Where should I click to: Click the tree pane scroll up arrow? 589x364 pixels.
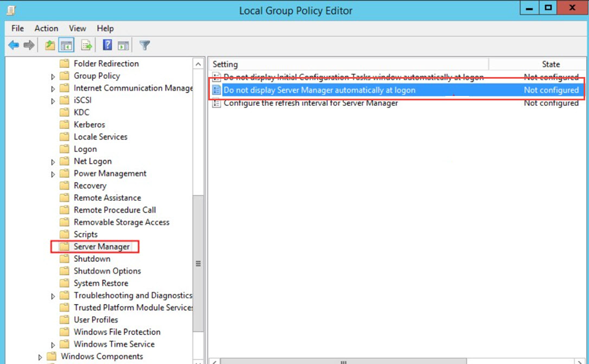[198, 64]
